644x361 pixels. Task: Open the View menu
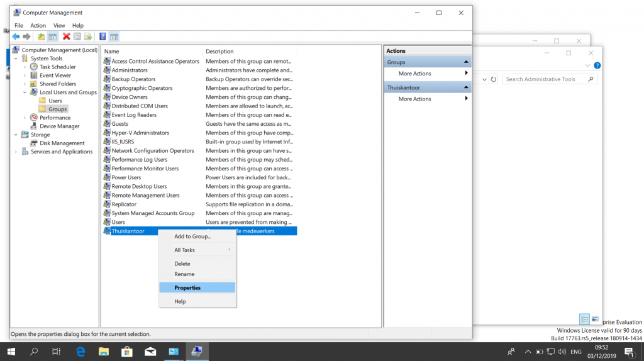click(x=59, y=25)
